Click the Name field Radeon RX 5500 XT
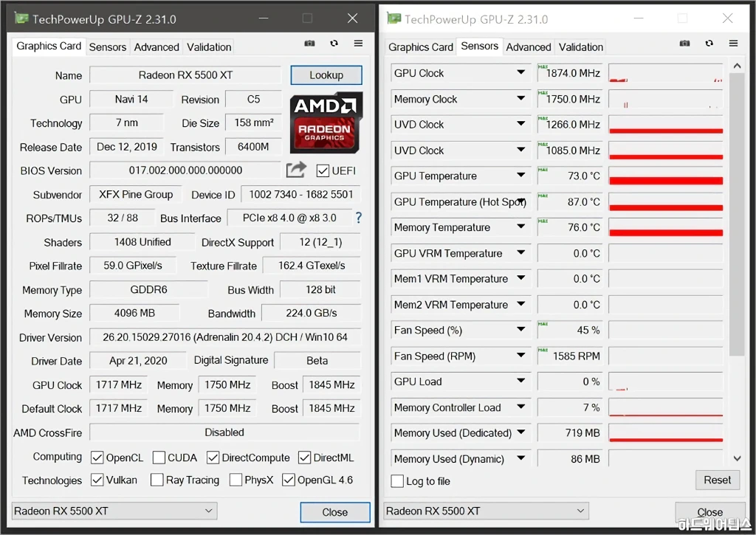 click(185, 75)
